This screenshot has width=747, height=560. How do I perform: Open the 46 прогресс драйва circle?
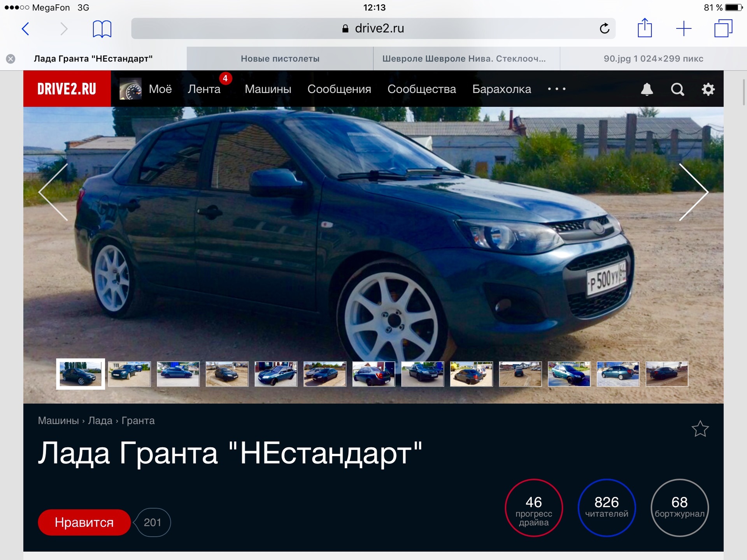point(534,508)
